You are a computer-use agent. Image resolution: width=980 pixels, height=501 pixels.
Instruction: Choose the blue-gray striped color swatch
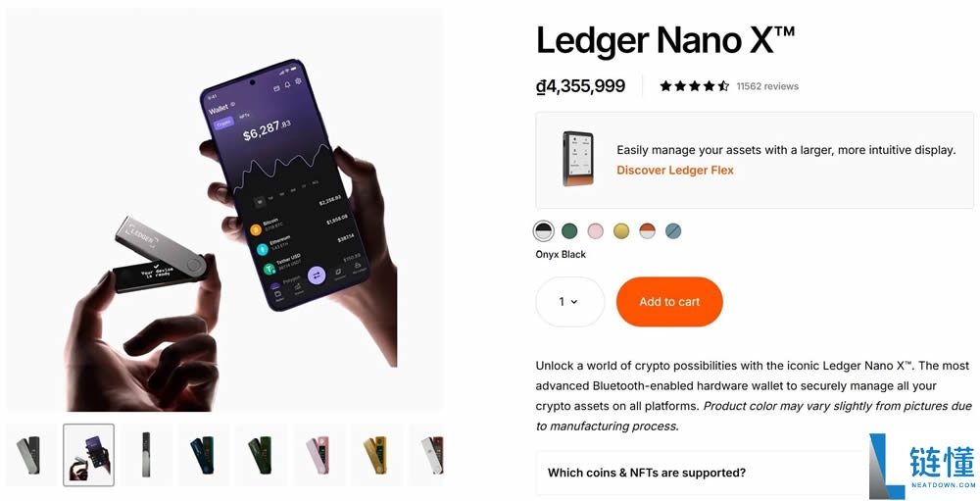tap(673, 231)
